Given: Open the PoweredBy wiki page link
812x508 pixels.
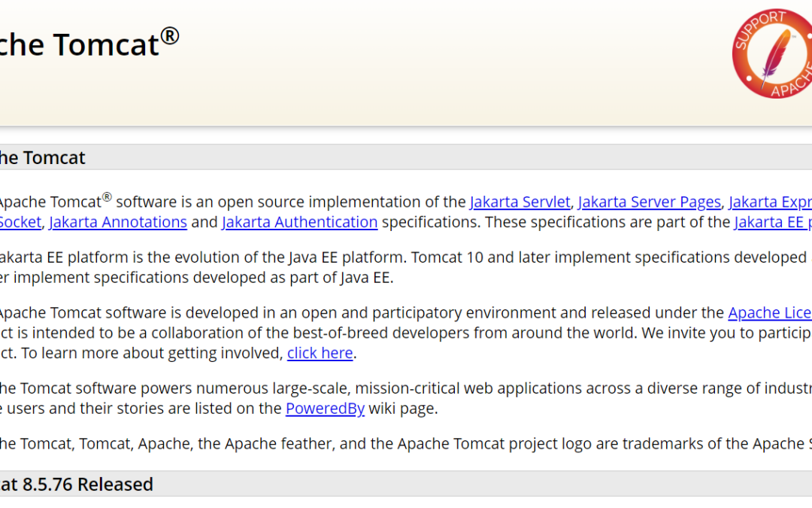Looking at the screenshot, I should (325, 409).
